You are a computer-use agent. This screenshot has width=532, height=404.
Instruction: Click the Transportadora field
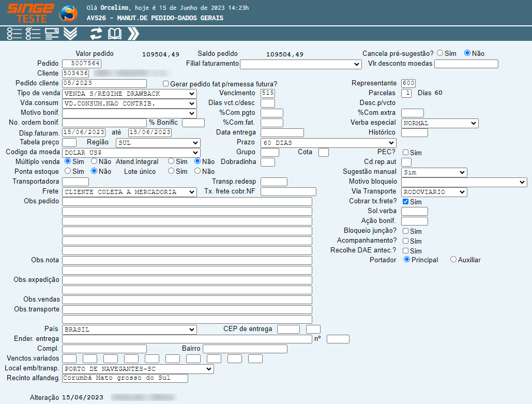75,182
